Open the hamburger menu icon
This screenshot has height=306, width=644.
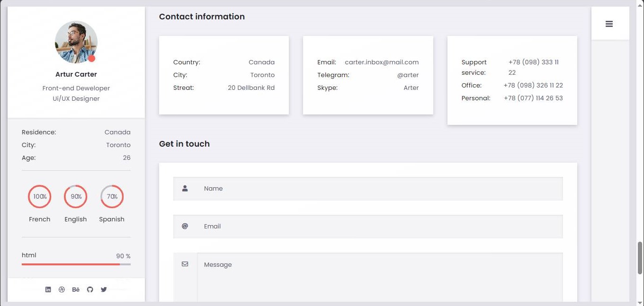609,24
